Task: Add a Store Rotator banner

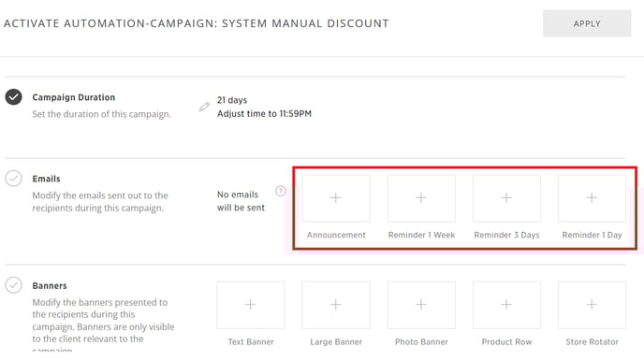Action: click(592, 305)
